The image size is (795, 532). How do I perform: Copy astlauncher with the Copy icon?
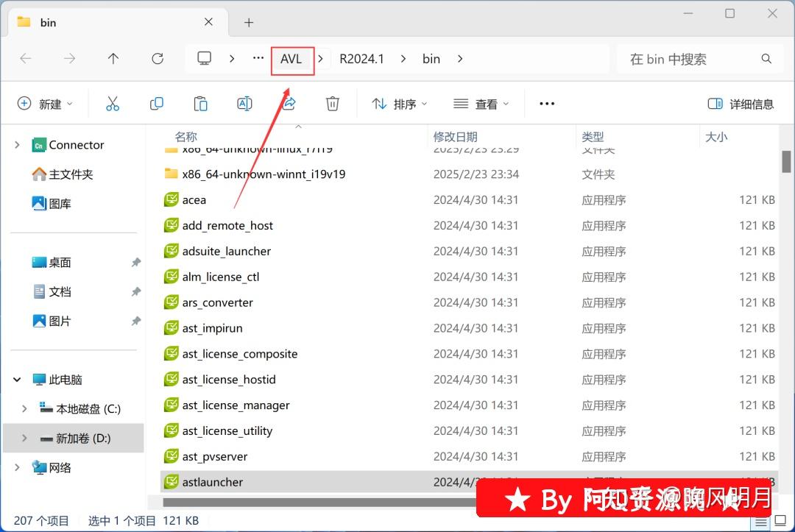coord(156,103)
